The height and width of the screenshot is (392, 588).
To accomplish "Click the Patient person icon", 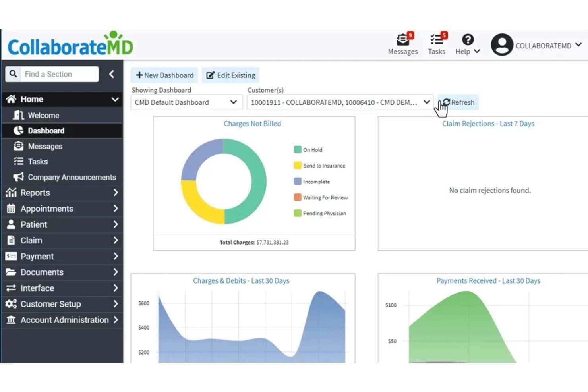I will pos(11,224).
